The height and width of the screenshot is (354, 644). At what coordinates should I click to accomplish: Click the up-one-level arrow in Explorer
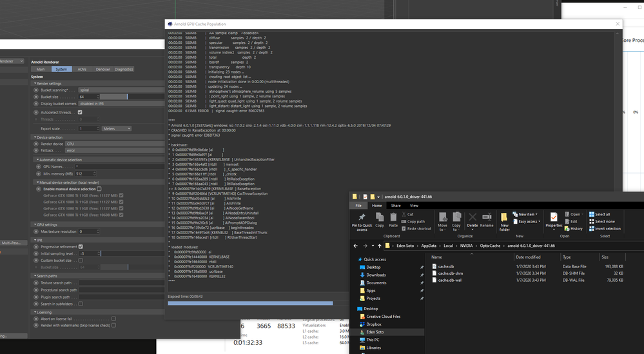pyautogui.click(x=379, y=246)
